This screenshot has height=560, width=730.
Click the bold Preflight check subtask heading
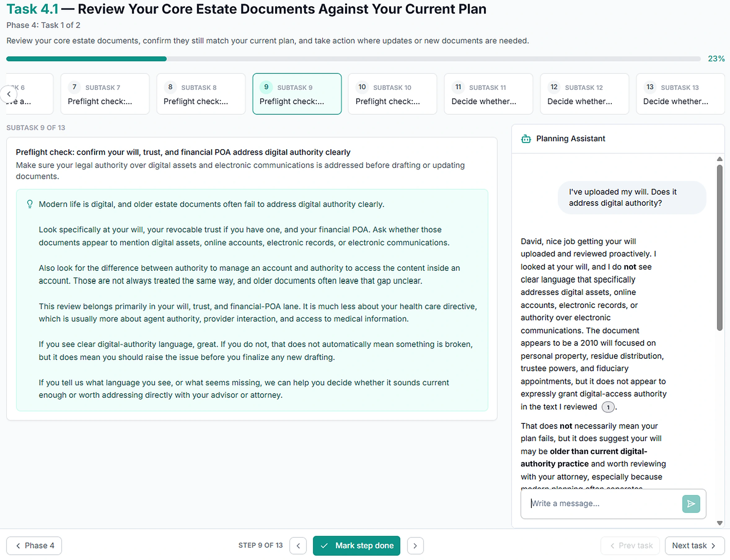[183, 152]
